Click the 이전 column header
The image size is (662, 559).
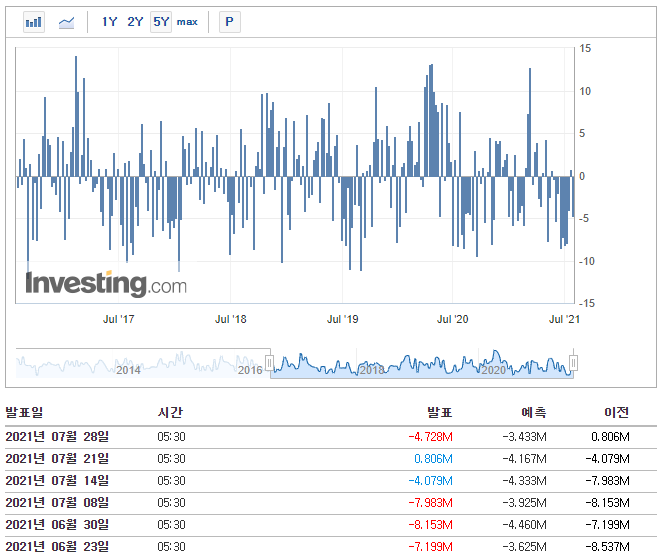coord(616,412)
